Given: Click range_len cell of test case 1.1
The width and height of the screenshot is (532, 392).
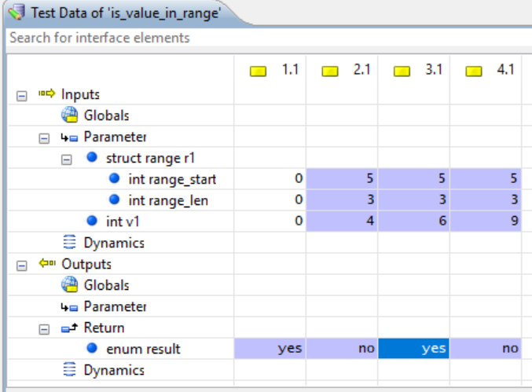Looking at the screenshot, I should click(x=270, y=200).
